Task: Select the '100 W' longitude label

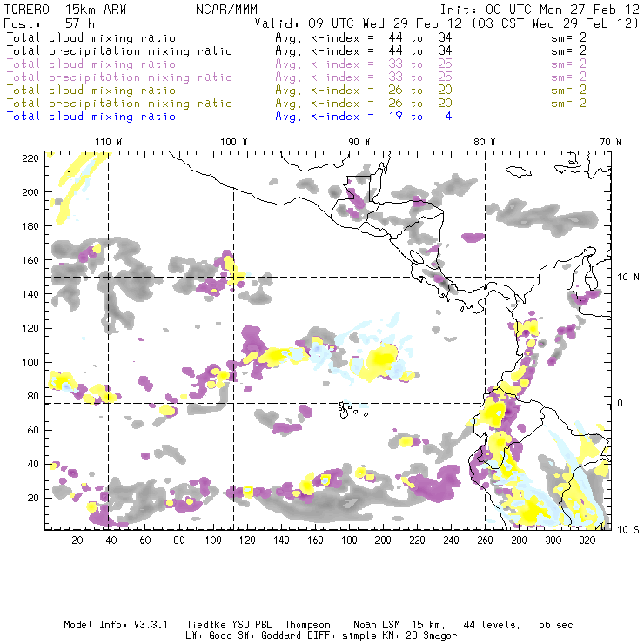Action: (x=234, y=142)
